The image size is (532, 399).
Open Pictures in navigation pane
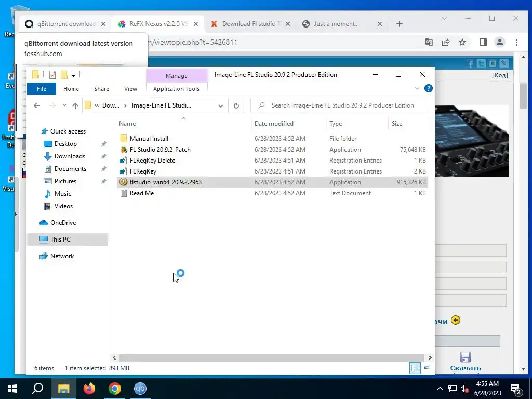(65, 181)
